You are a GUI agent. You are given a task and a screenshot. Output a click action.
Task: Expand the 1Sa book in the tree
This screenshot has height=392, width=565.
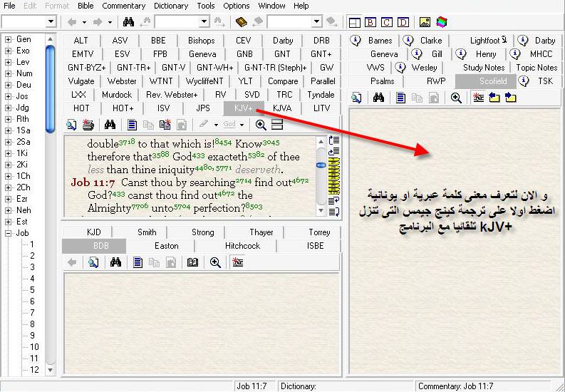[x=8, y=130]
